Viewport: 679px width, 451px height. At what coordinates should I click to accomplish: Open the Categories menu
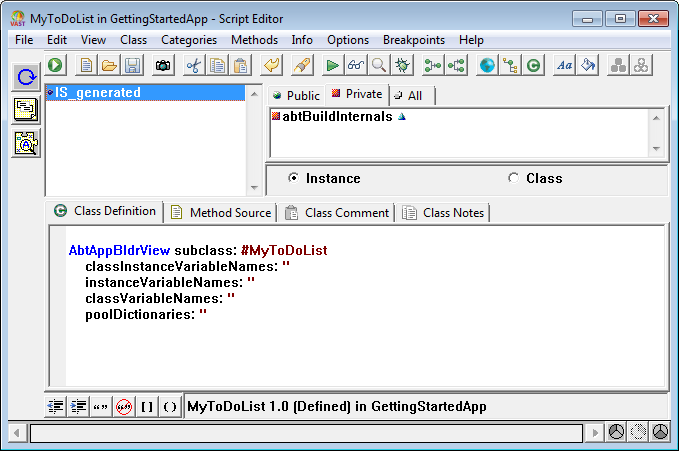coord(189,40)
